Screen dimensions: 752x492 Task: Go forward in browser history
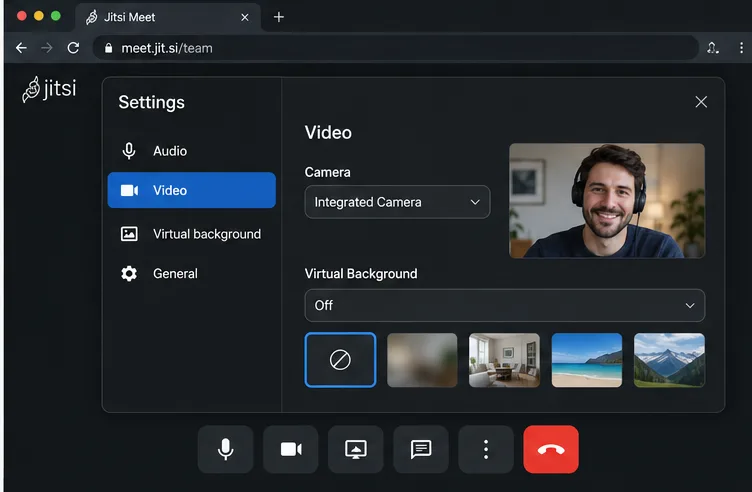tap(47, 48)
